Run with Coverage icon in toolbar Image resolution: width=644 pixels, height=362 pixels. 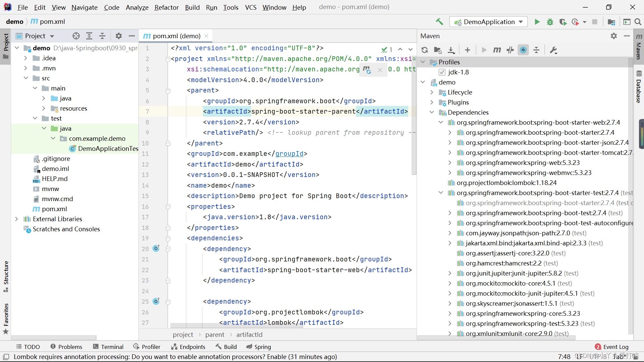[563, 22]
